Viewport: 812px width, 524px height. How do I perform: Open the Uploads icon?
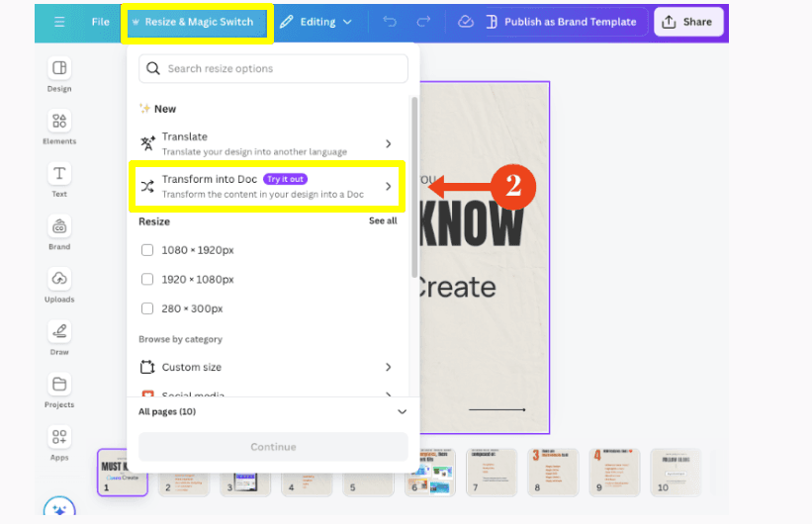pyautogui.click(x=59, y=279)
